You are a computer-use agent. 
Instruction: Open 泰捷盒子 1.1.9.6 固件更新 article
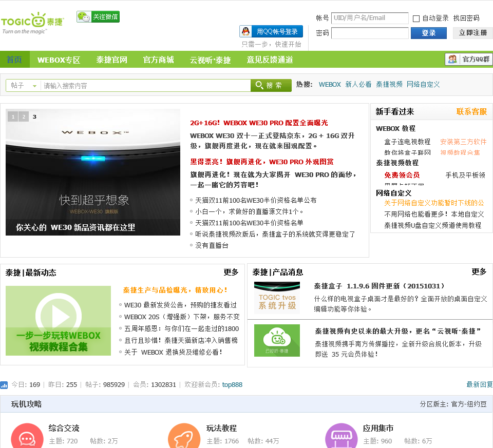380,286
